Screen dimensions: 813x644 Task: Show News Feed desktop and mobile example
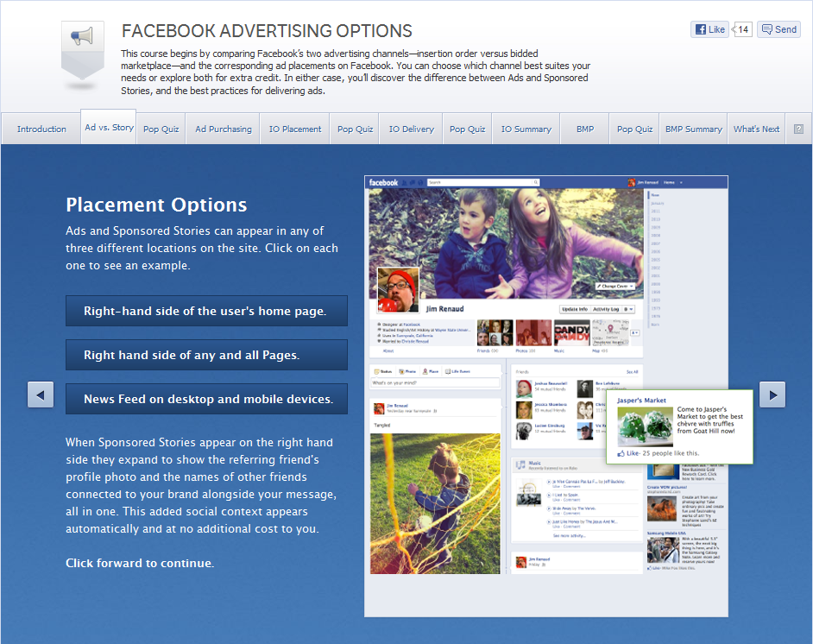[x=206, y=399]
